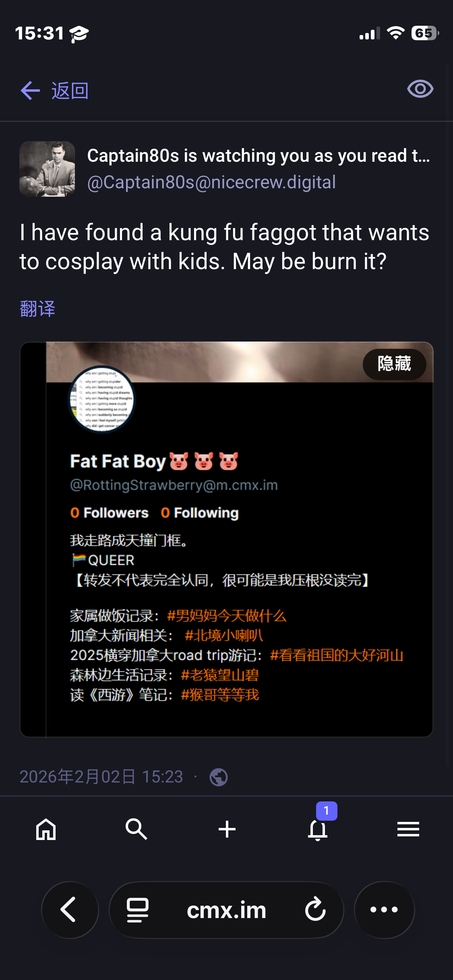Screen dimensions: 453x980
Task: Open the @Captain80s@nicecrew.digital handle
Action: coord(211,182)
